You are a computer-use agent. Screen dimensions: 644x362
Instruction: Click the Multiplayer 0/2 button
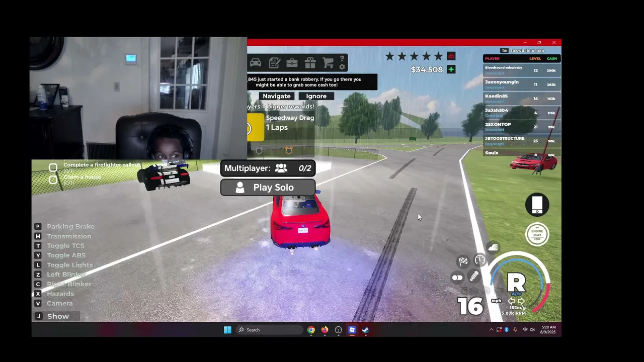(x=268, y=168)
